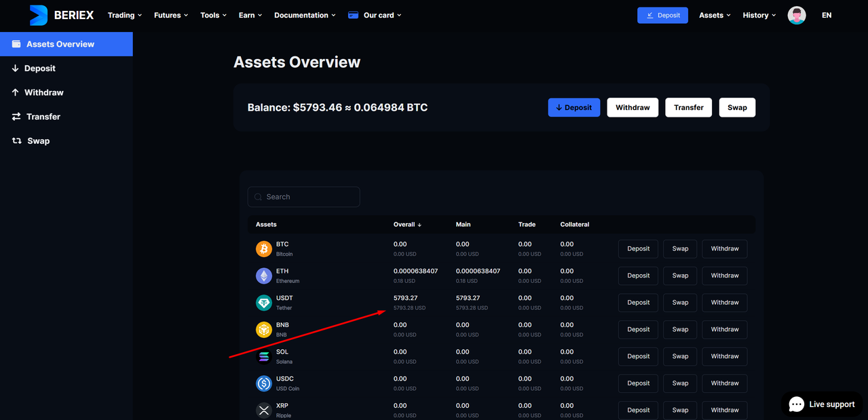Open the Live support chat

coord(822,404)
